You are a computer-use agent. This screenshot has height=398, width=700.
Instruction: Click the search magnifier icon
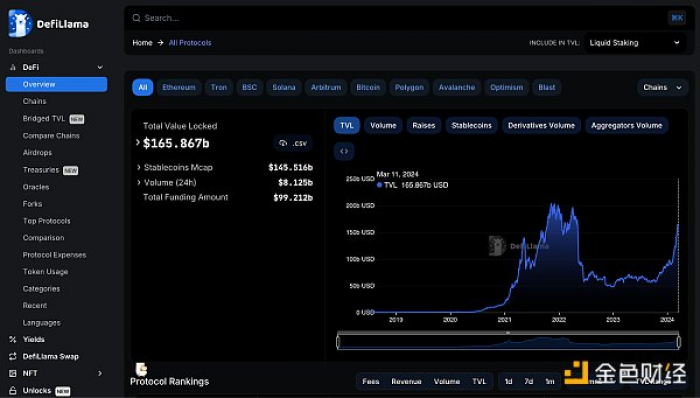(x=136, y=18)
